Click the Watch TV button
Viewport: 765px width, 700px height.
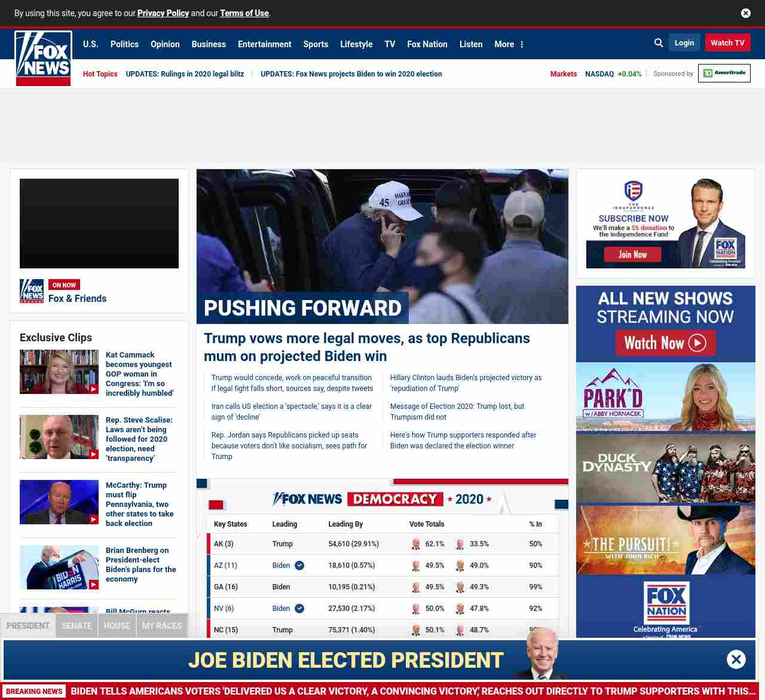pos(727,43)
